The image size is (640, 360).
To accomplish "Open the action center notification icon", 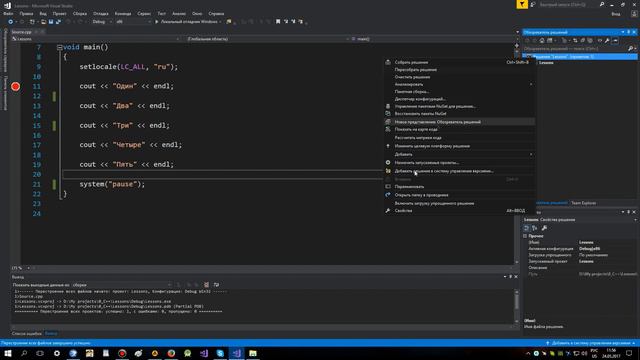I will click(629, 353).
